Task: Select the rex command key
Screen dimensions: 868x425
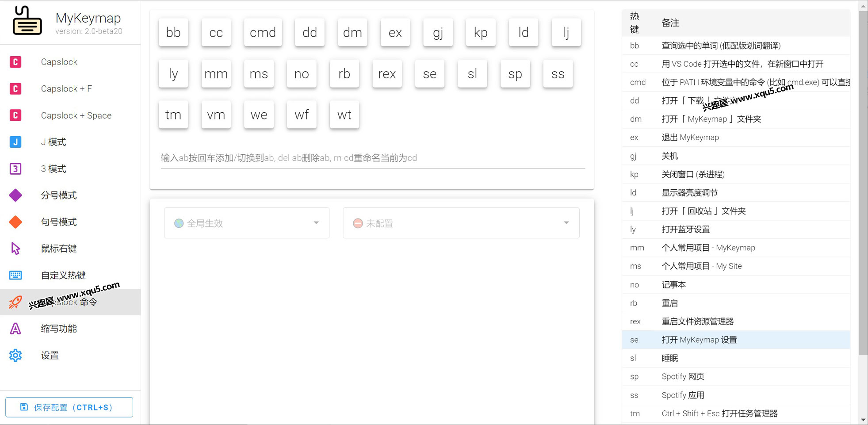Action: click(387, 73)
